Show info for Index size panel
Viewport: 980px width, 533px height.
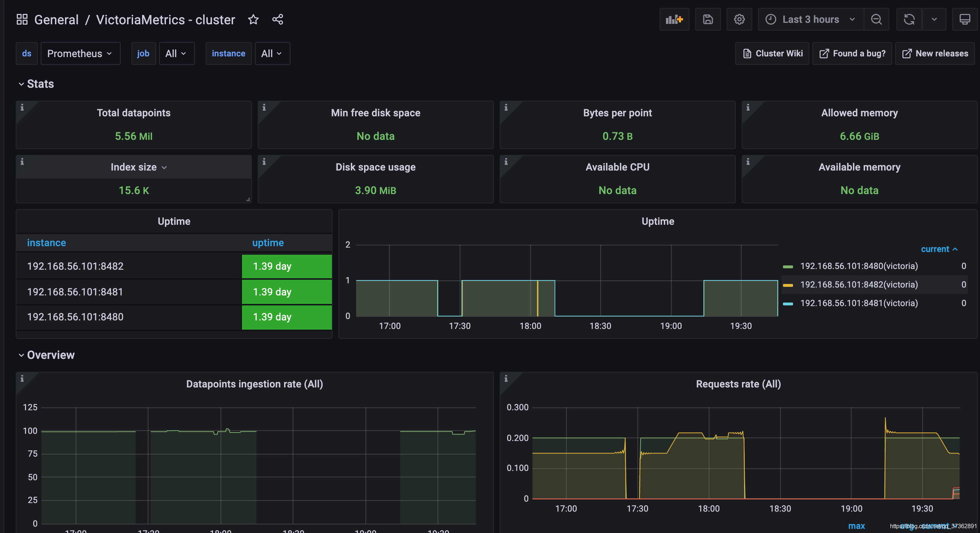click(22, 162)
